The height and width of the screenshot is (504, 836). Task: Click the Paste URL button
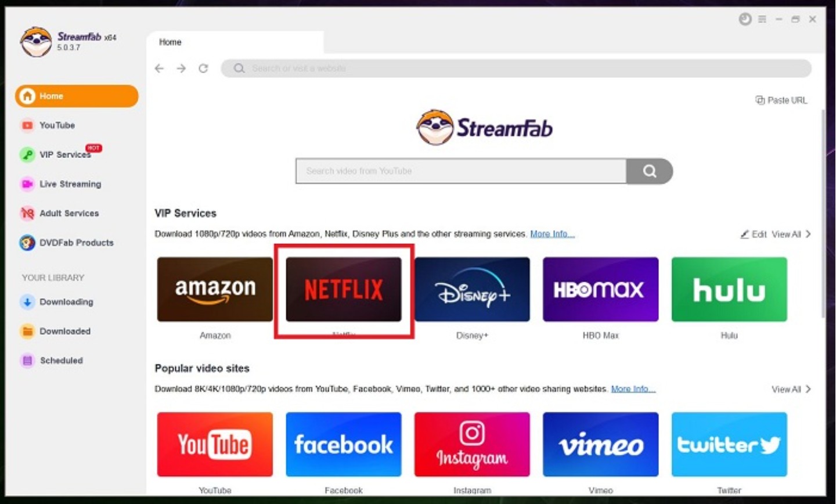[781, 100]
